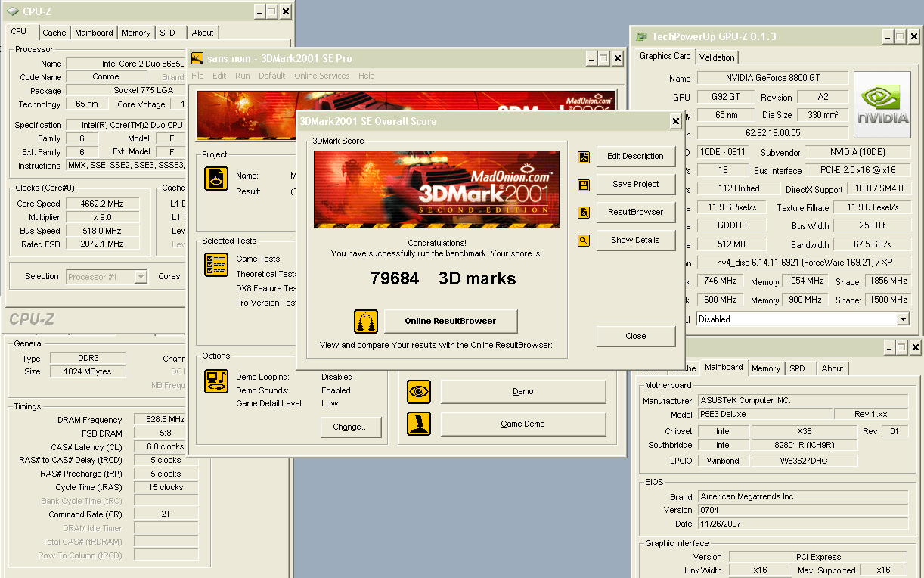924x578 pixels.
Task: Click the Rated FSB 2072.1 MHz value
Action: point(102,244)
